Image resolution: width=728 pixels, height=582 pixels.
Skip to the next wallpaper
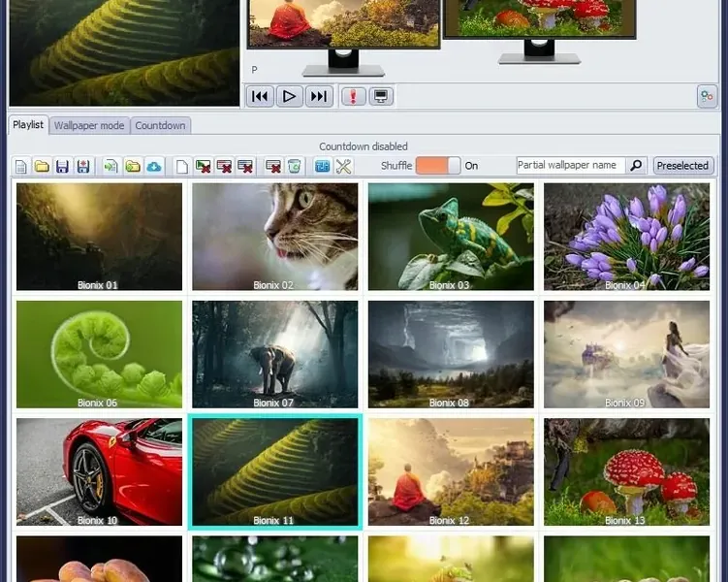coord(319,96)
